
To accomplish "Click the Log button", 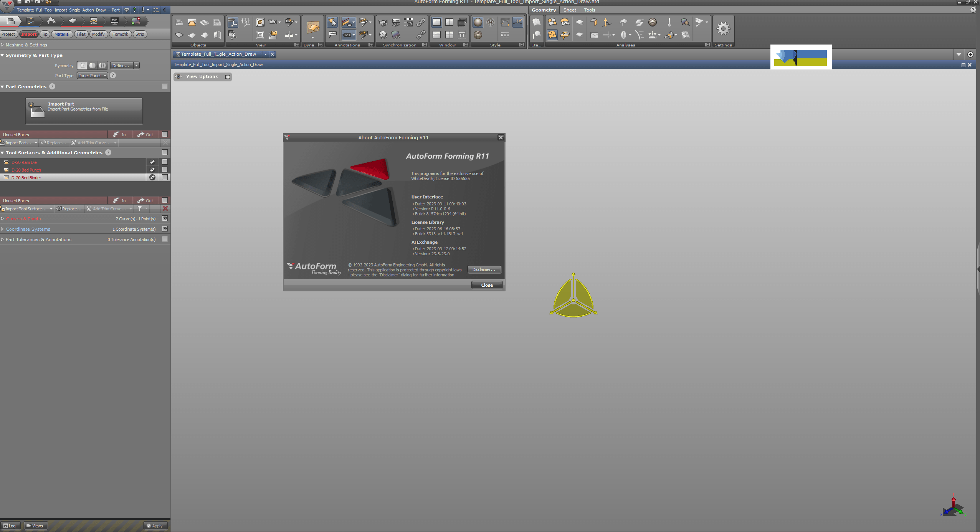I will click(10, 525).
